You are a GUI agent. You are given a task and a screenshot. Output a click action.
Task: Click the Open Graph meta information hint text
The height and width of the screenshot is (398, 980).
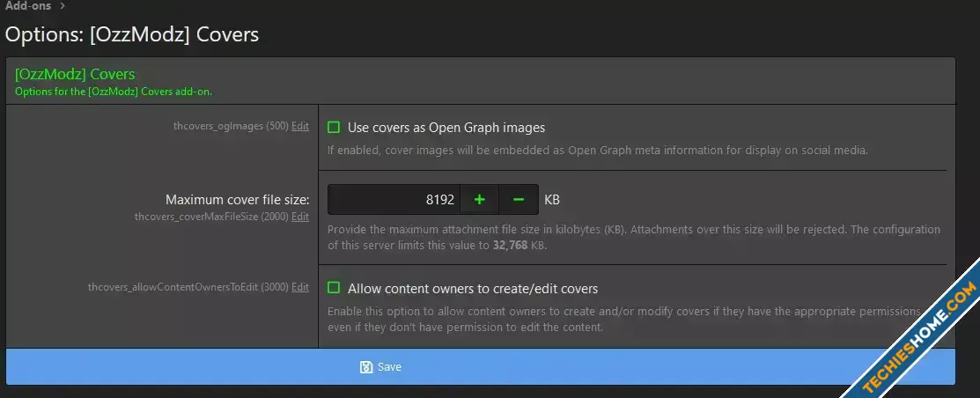[598, 150]
